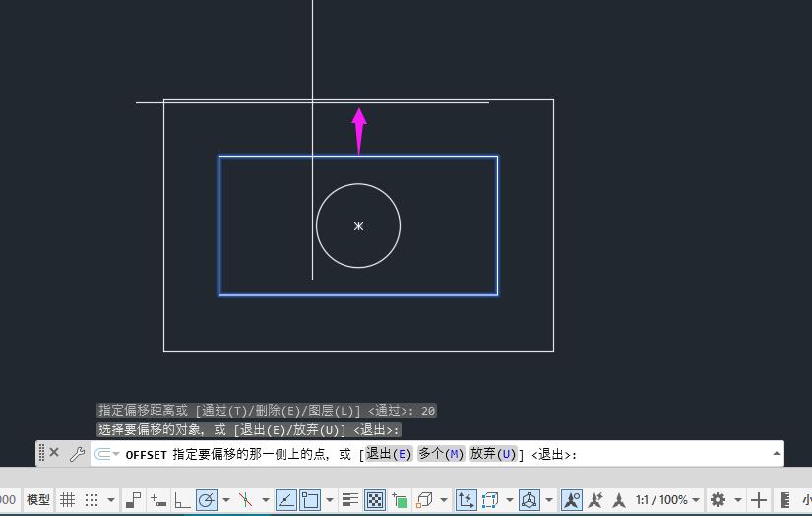Viewport: 812px width, 516px height.
Task: Click the circle center snap marker
Action: coord(358,226)
